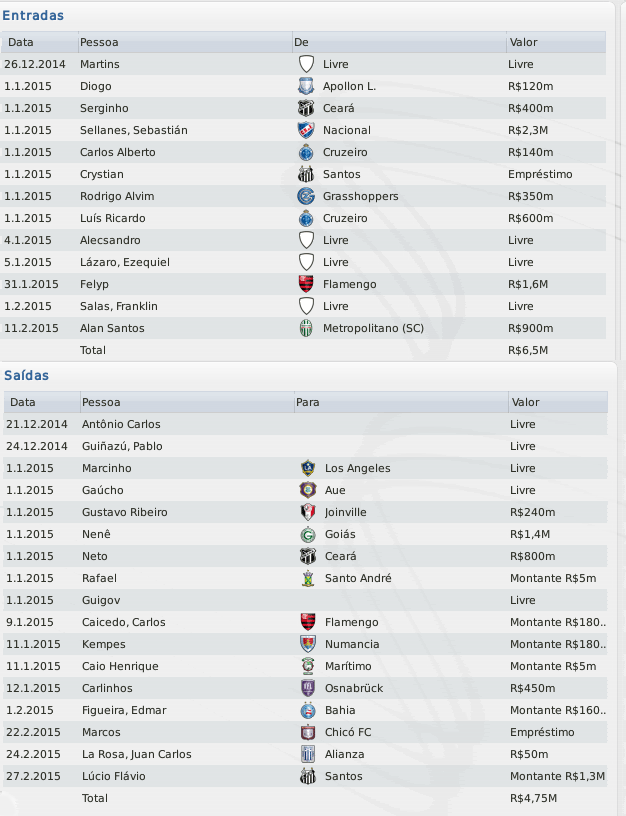Sort Saídas table by Pessoa column header

tap(101, 402)
